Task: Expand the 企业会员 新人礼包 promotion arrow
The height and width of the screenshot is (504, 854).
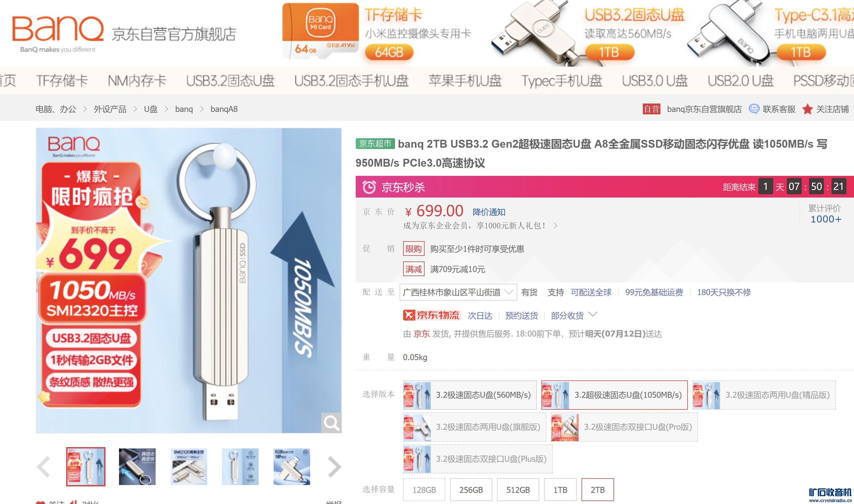Action: point(556,225)
